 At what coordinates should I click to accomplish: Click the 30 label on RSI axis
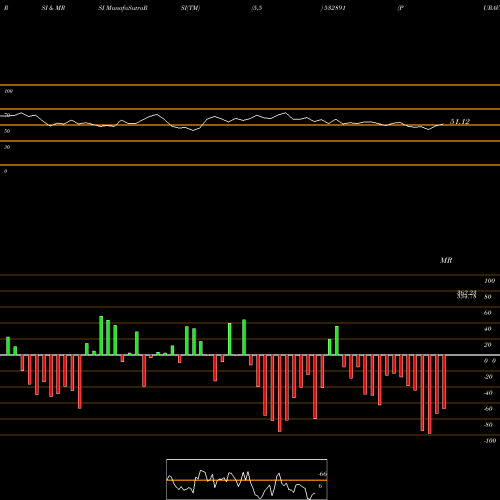(x=7, y=147)
